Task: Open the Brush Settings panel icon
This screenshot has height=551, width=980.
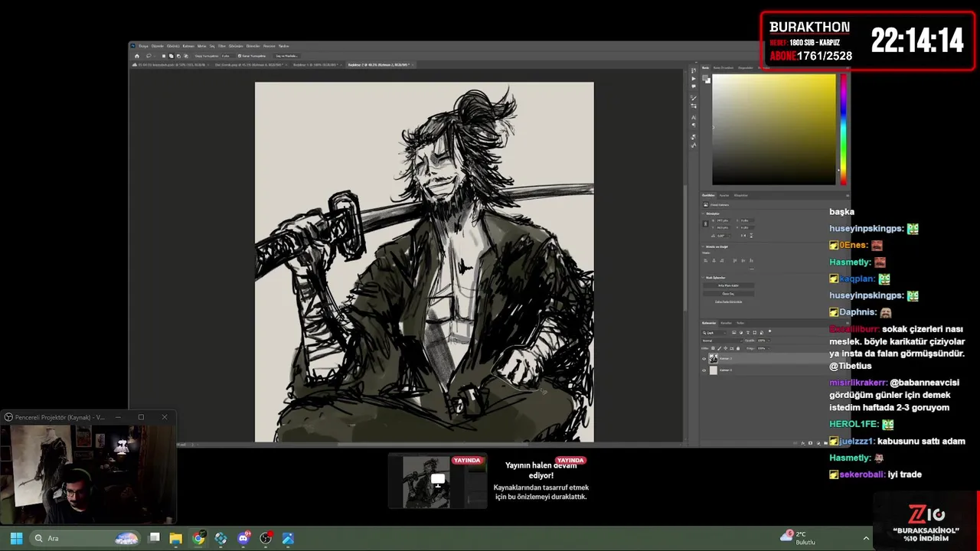Action: click(x=694, y=98)
